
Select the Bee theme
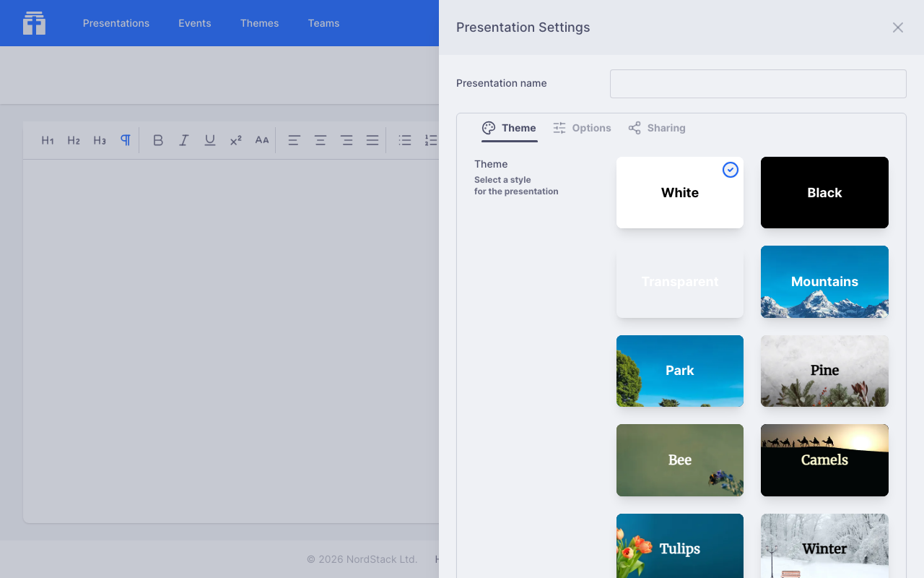[x=680, y=460]
